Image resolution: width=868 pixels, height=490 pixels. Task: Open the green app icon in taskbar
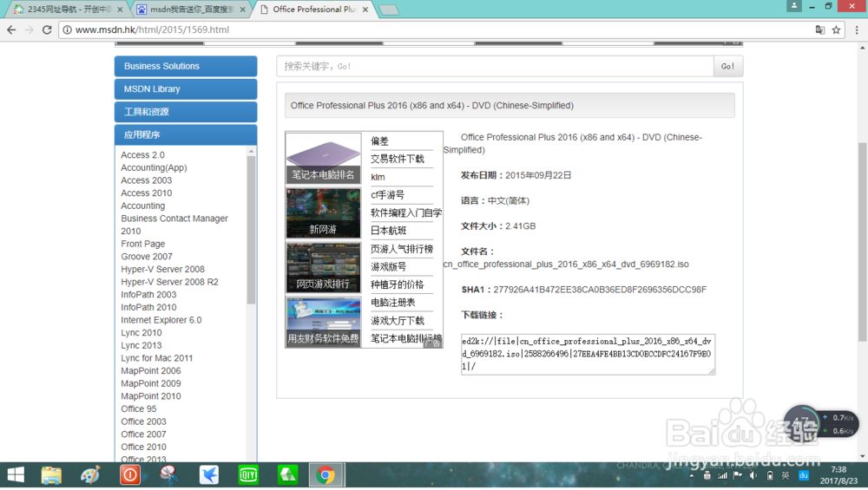point(287,475)
